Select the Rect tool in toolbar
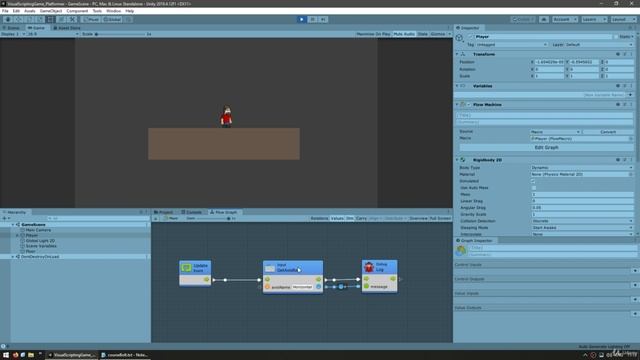Image resolution: width=640 pixels, height=360 pixels. click(x=50, y=19)
